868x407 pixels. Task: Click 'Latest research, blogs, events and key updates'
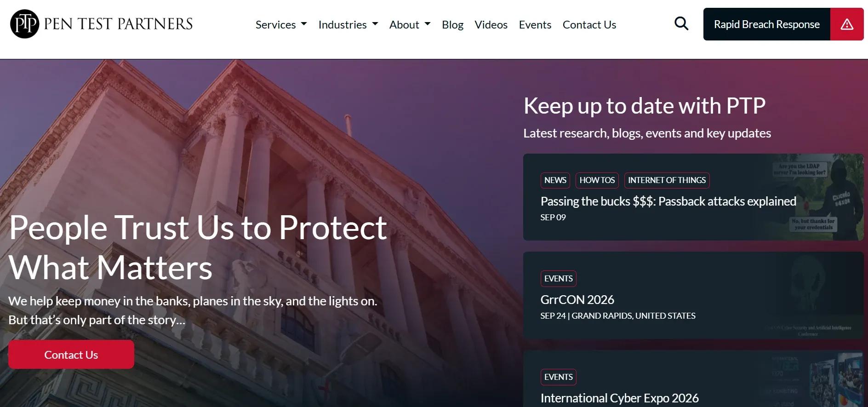point(647,133)
